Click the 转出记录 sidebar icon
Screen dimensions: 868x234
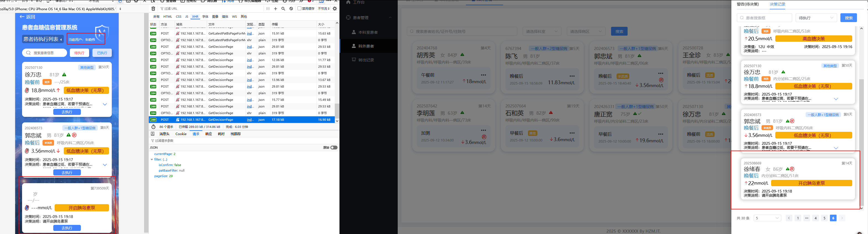click(x=354, y=60)
